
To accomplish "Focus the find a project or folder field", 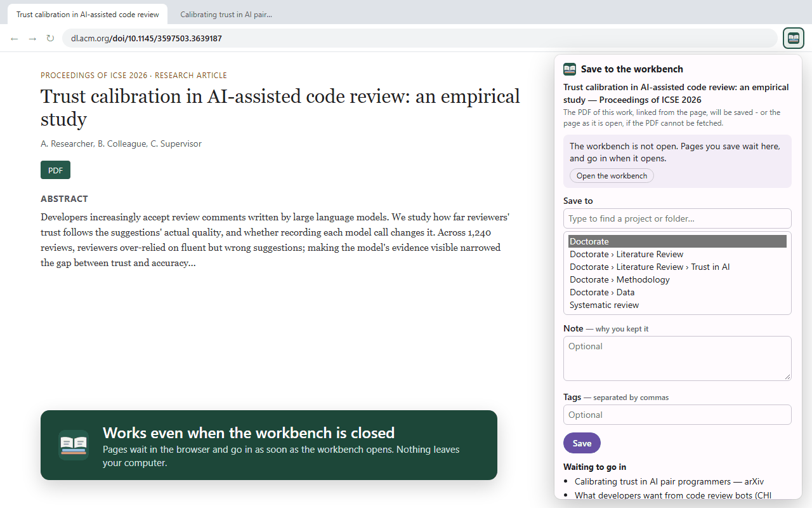I will click(678, 218).
